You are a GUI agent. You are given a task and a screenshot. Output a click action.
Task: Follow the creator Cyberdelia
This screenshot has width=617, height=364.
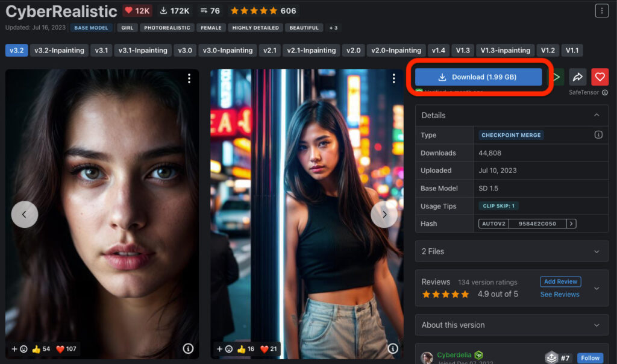pos(590,358)
